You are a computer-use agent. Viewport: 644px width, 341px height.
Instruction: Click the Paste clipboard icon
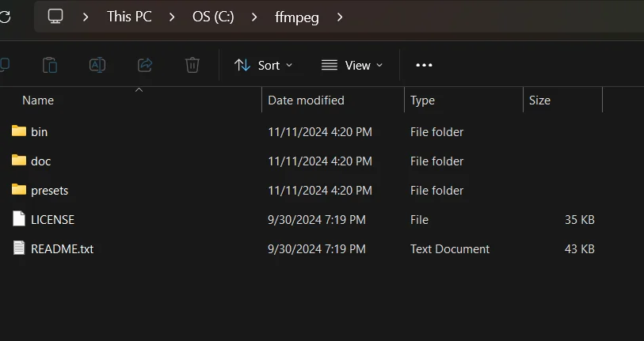[50, 65]
